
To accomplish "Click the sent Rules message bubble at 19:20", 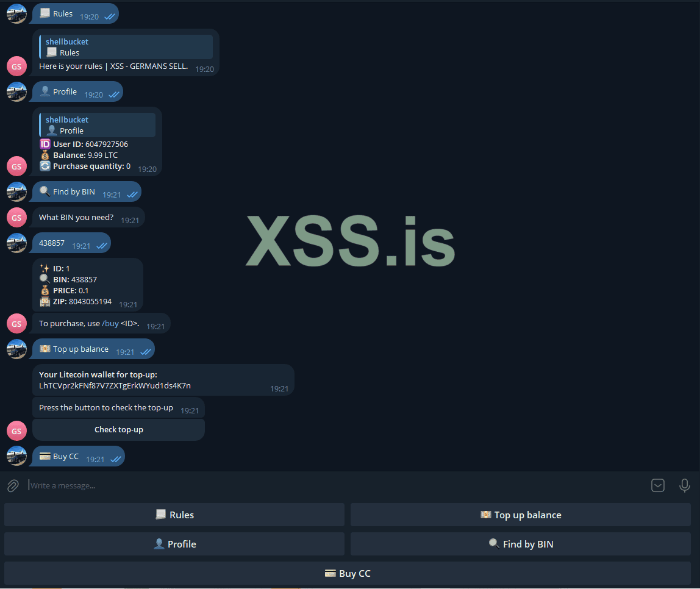I will point(76,13).
